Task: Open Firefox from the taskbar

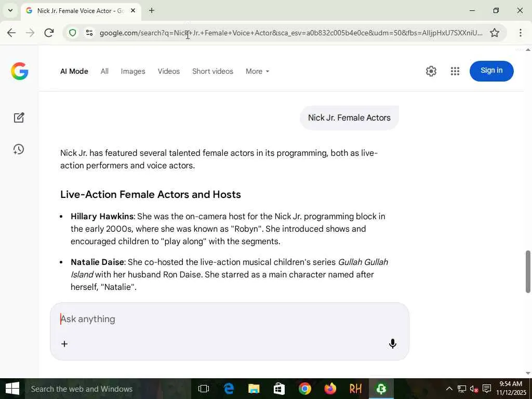Action: click(330, 389)
